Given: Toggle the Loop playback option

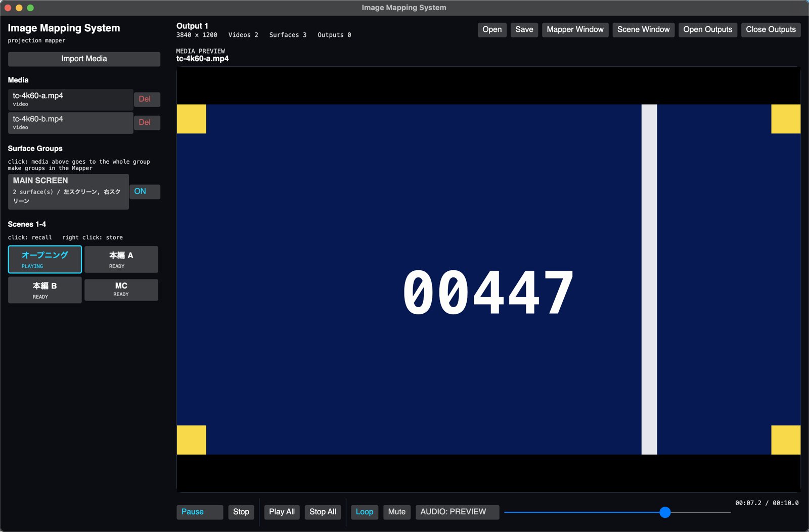Looking at the screenshot, I should [365, 512].
